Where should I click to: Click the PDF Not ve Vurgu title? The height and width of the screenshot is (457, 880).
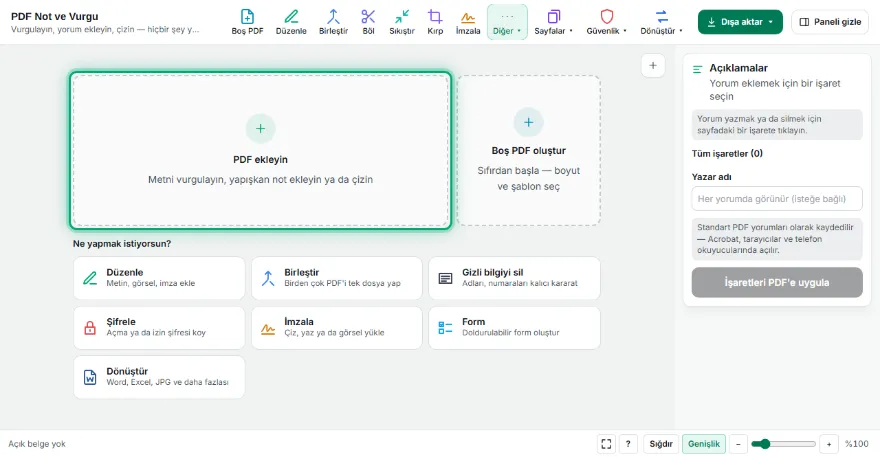pos(54,16)
